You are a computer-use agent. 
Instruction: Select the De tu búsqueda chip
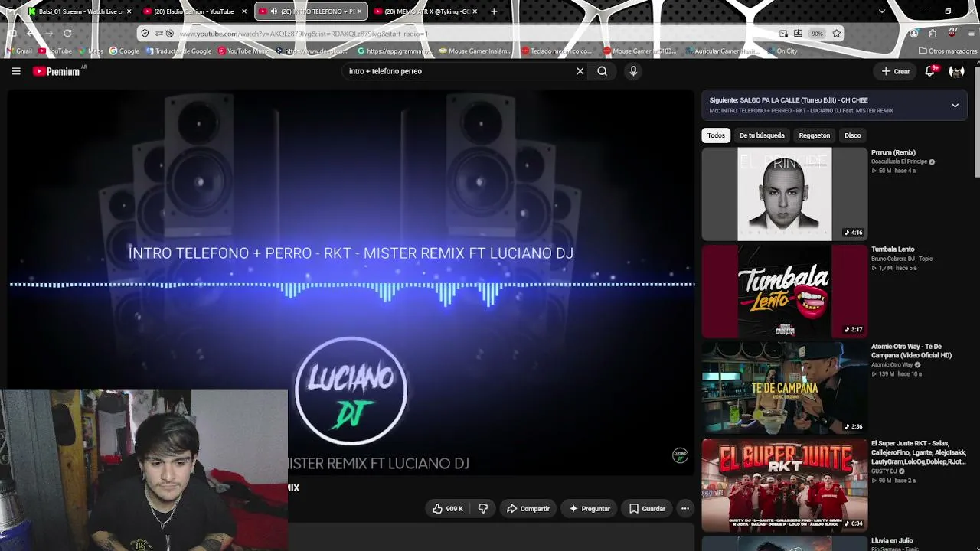tap(762, 135)
